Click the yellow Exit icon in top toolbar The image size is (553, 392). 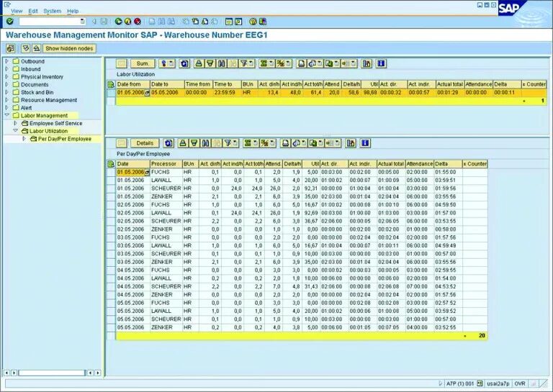128,22
